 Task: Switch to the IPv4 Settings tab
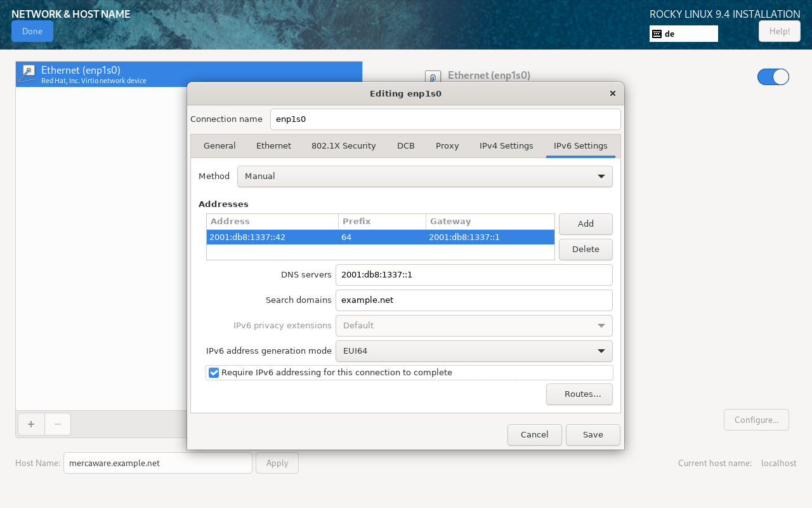[506, 146]
